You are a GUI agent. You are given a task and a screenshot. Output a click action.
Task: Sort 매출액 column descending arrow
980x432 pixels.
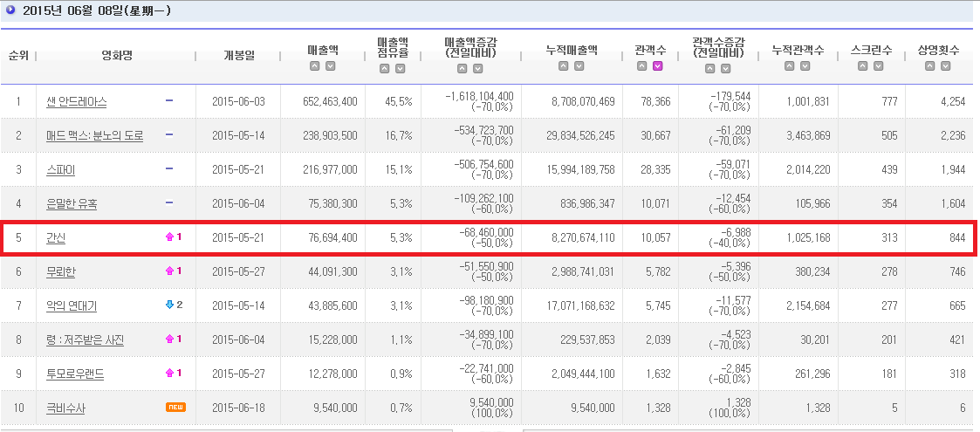(x=330, y=66)
